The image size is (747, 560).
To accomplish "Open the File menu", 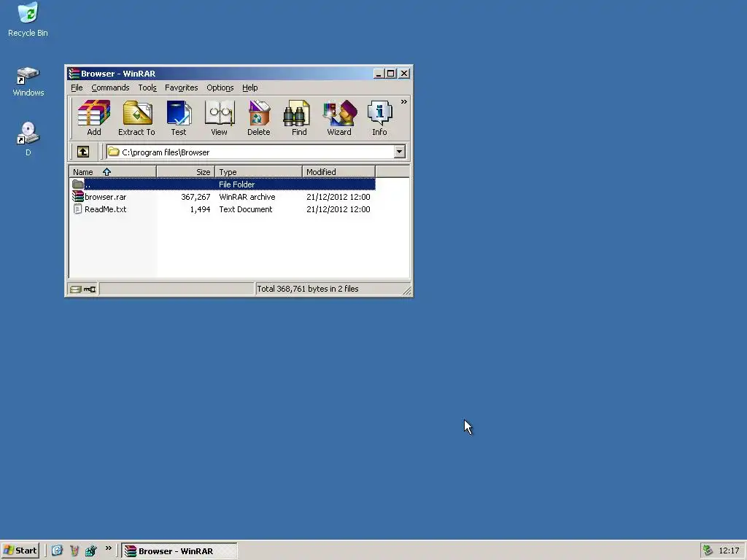I will (x=77, y=87).
